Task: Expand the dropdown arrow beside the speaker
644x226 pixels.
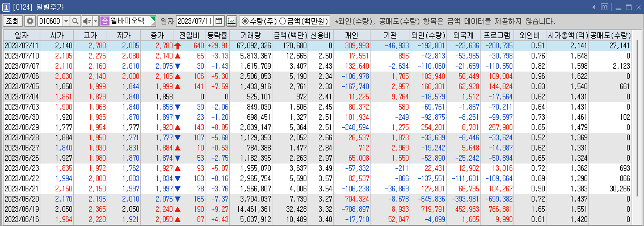Action: 96,21
